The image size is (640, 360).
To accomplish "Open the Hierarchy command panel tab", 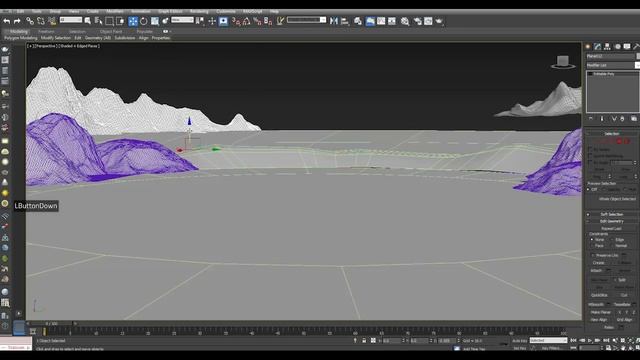I will point(607,47).
